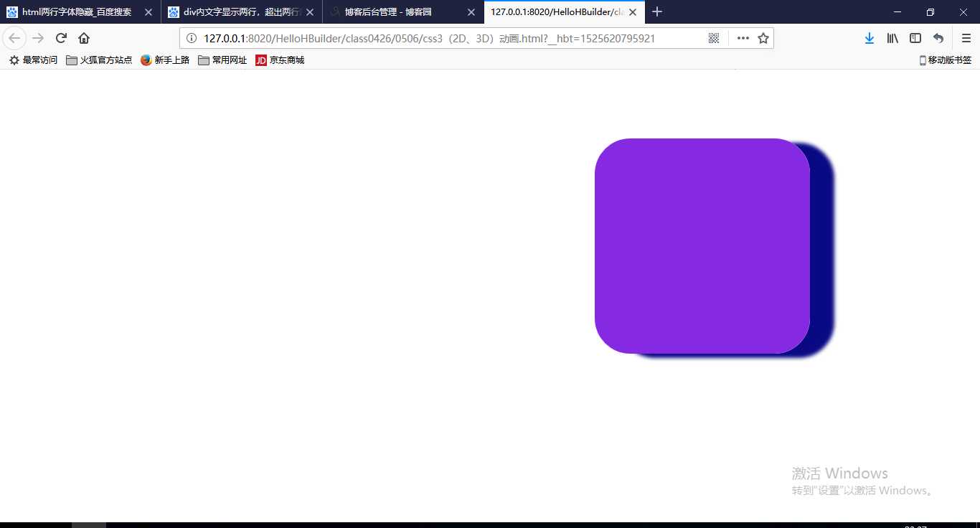Screen dimensions: 980x528
Task: Show site information in address bar
Action: tap(192, 38)
